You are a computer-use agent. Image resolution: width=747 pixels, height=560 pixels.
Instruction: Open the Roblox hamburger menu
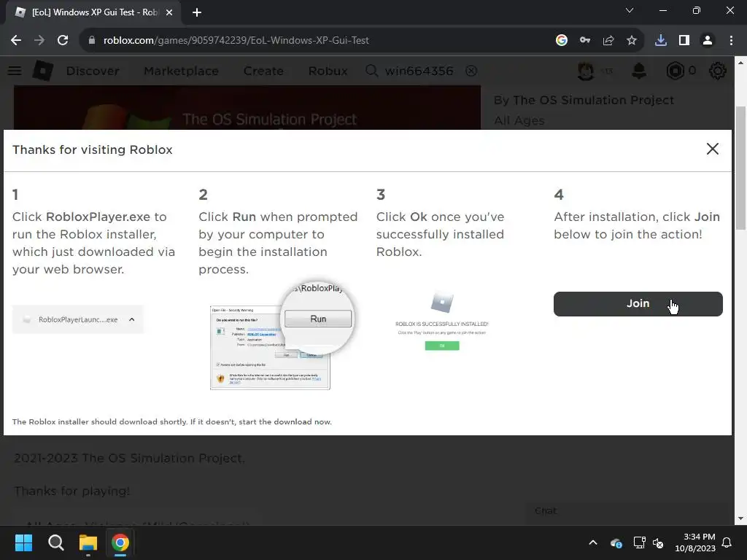pos(15,71)
